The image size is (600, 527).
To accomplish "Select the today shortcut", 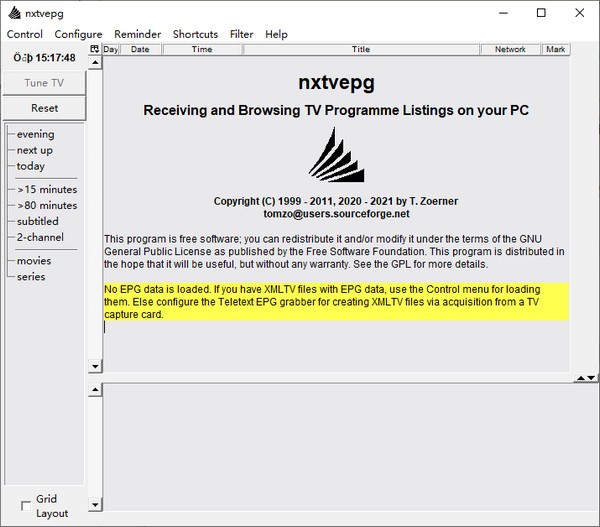I will (x=31, y=166).
